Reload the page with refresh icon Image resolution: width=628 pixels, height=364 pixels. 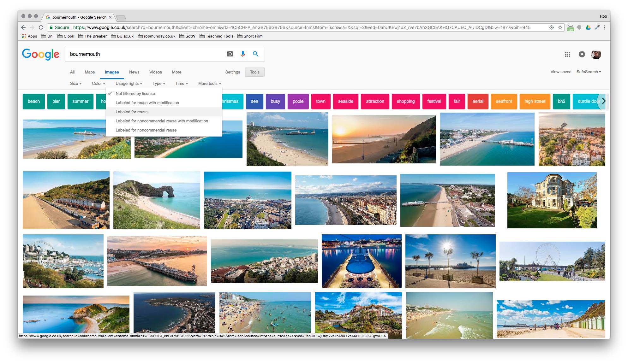point(41,27)
